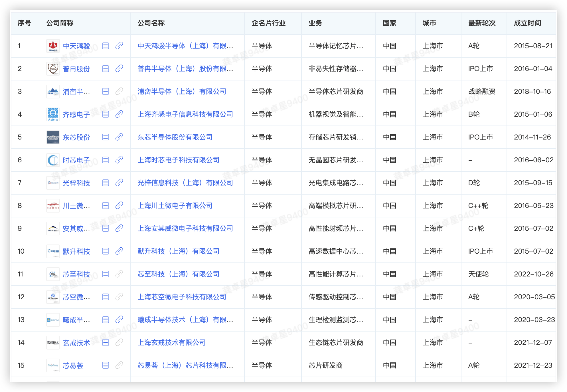Open the details icon in row 12 芯空微
The image size is (567, 392).
[106, 297]
